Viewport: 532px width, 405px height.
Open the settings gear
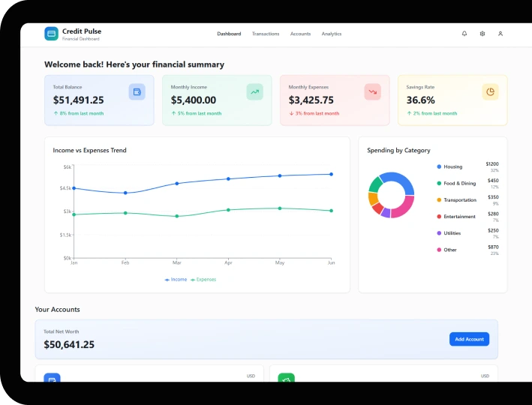click(482, 34)
